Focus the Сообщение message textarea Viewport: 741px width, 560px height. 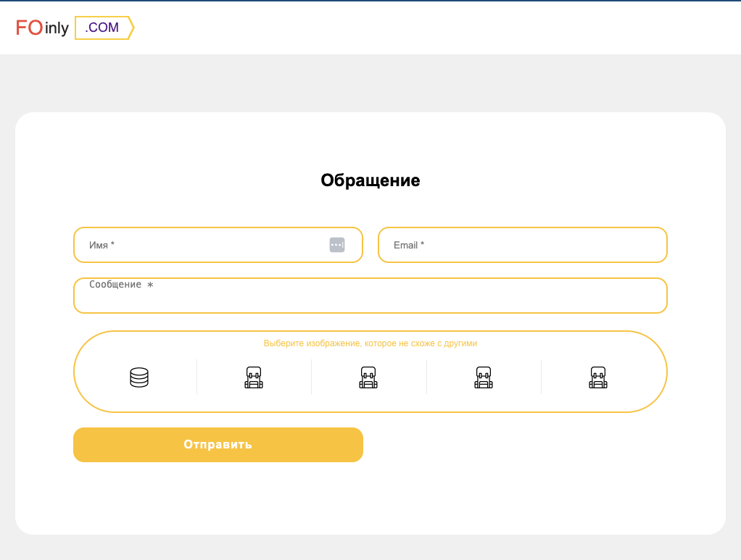coord(370,298)
